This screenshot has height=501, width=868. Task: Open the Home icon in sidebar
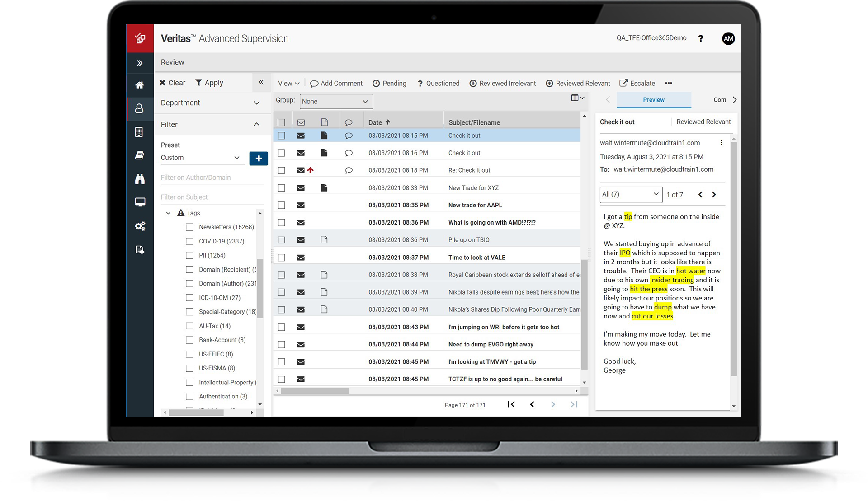coord(140,85)
